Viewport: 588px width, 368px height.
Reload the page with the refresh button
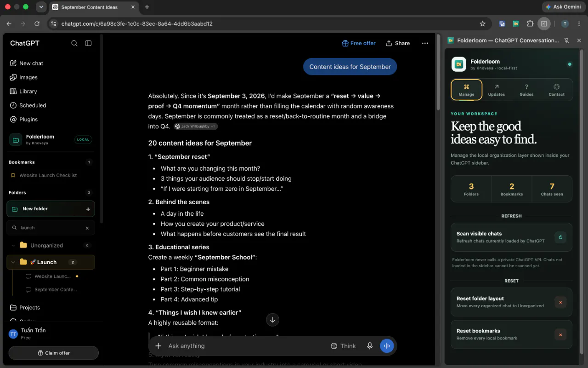coord(37,23)
